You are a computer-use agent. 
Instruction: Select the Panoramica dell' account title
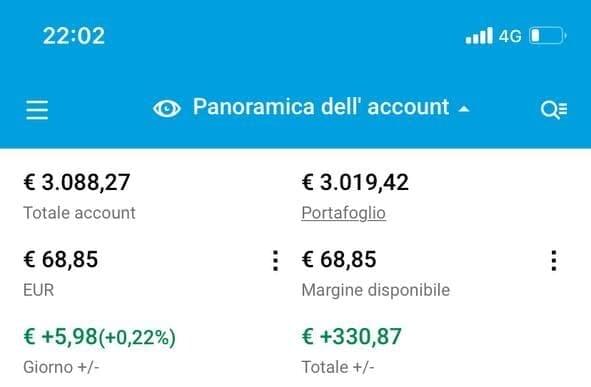click(x=321, y=107)
